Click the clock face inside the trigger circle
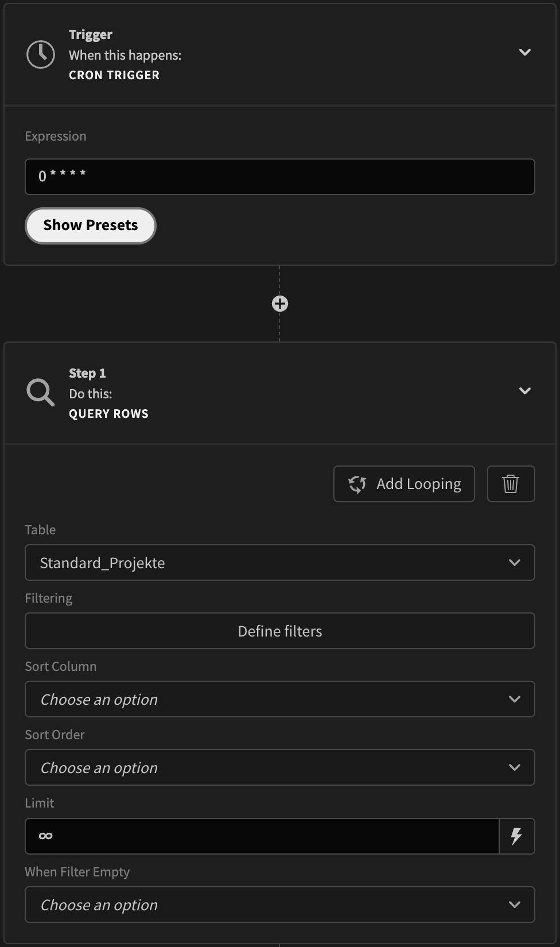The width and height of the screenshot is (560, 947). pyautogui.click(x=40, y=54)
